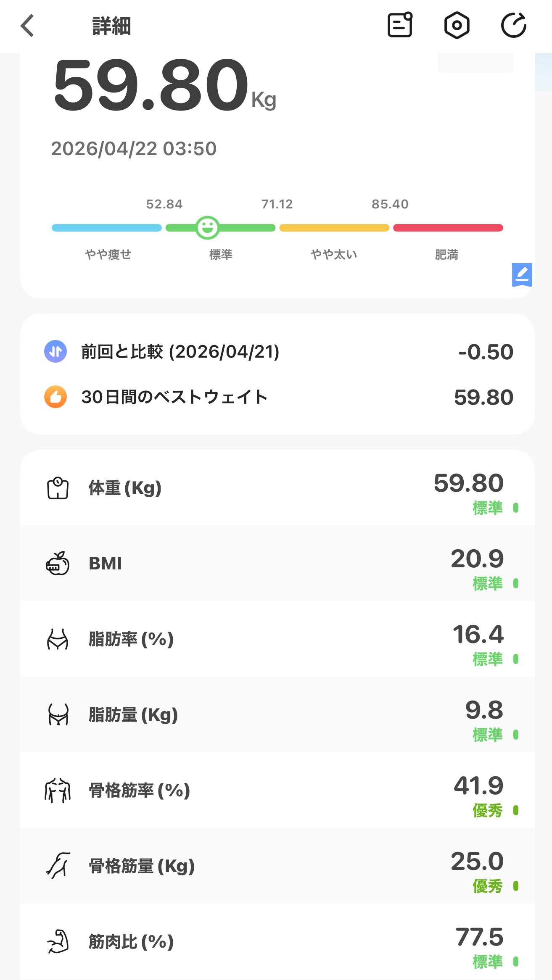
Task: Expand the 骨格筋率 (%) details row
Action: pos(277,790)
